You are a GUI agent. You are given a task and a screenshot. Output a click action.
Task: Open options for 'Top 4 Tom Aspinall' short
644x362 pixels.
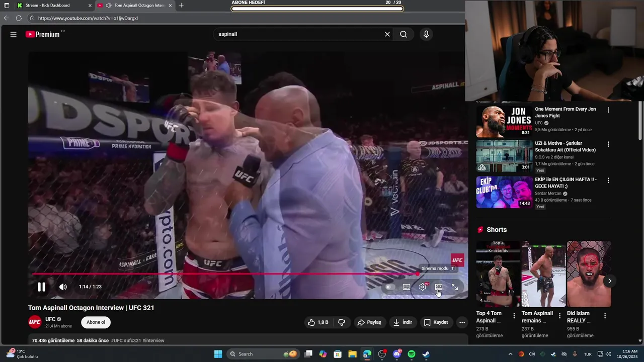(x=514, y=316)
